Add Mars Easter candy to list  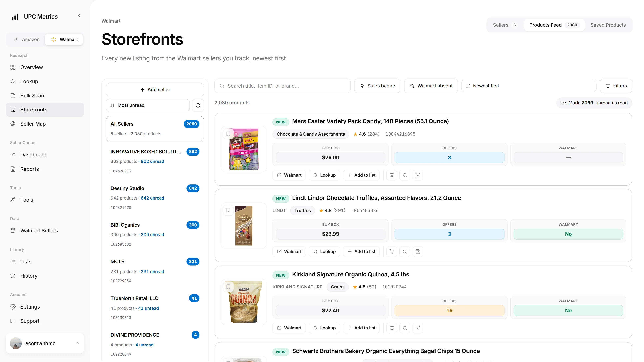coord(361,175)
